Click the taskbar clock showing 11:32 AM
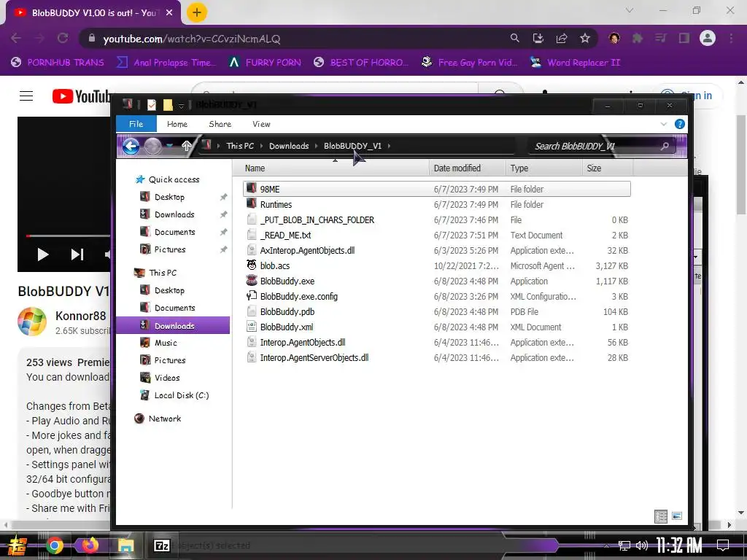The width and height of the screenshot is (747, 560). [679, 545]
